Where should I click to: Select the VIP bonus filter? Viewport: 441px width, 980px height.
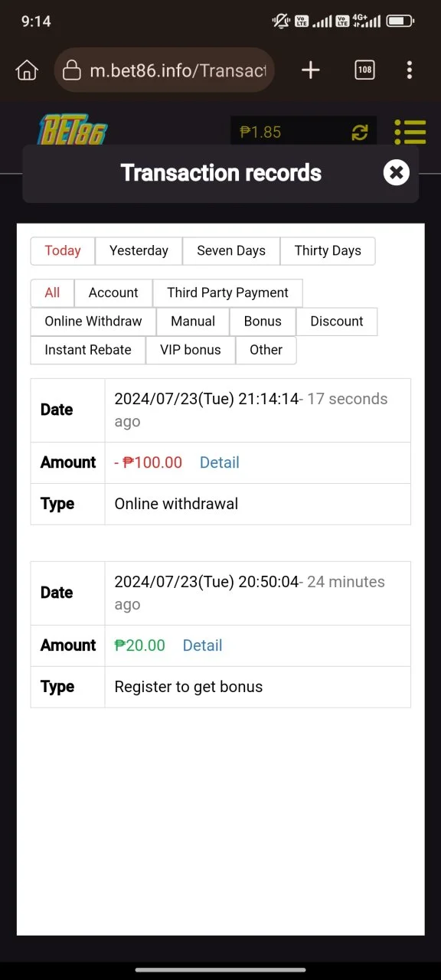[x=191, y=350]
